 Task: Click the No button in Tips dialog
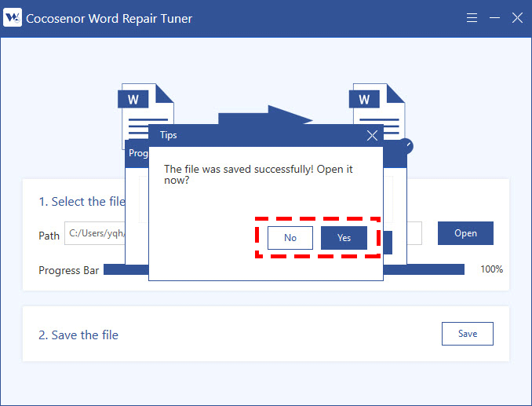click(x=290, y=238)
